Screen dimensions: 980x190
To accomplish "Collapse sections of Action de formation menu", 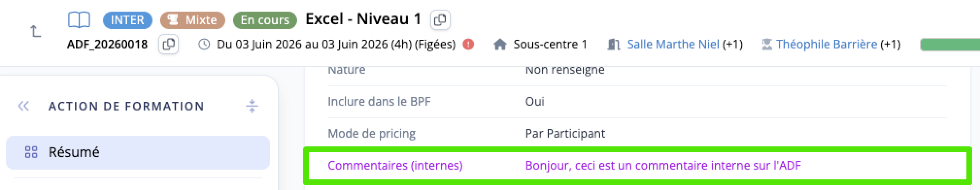I will (x=252, y=106).
